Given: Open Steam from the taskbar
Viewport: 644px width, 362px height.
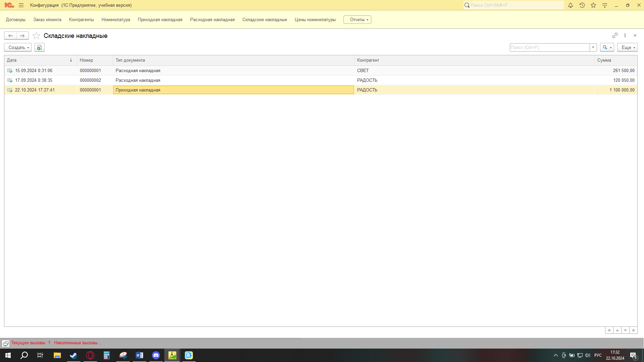Looking at the screenshot, I should pos(73,355).
